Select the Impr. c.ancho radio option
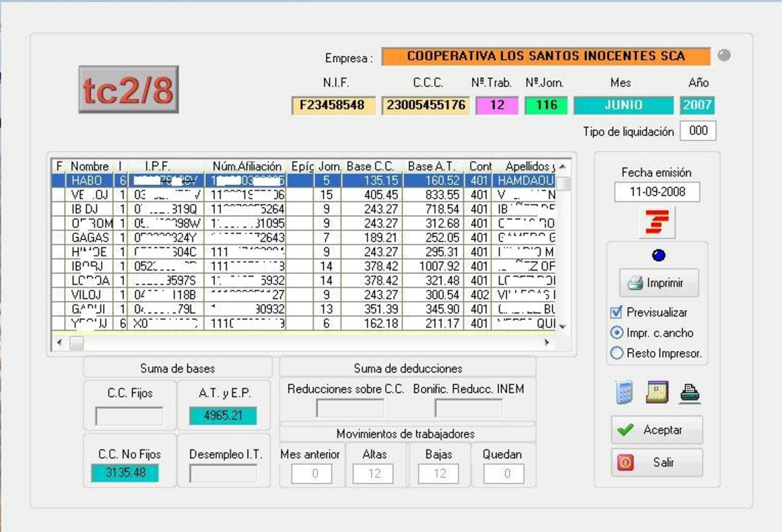The height and width of the screenshot is (532, 782). [617, 332]
